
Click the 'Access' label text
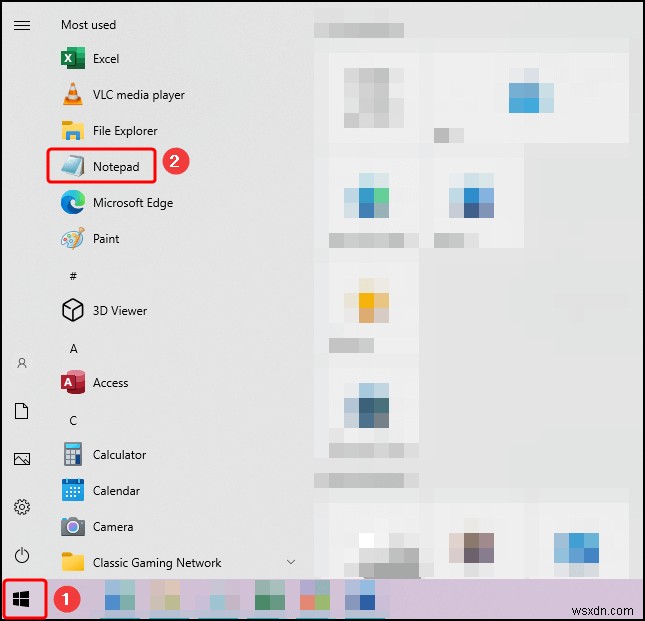coord(111,383)
